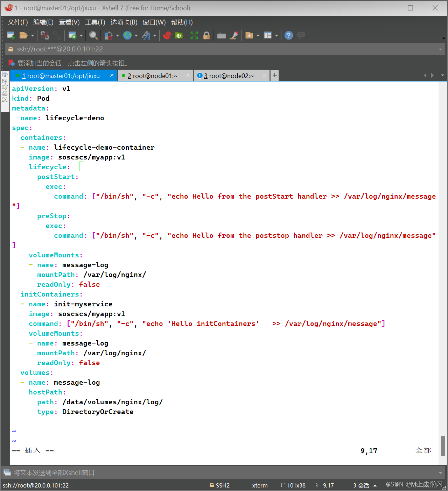448x491 pixels.
Task: Open session properties icon
Action: [x=72, y=35]
